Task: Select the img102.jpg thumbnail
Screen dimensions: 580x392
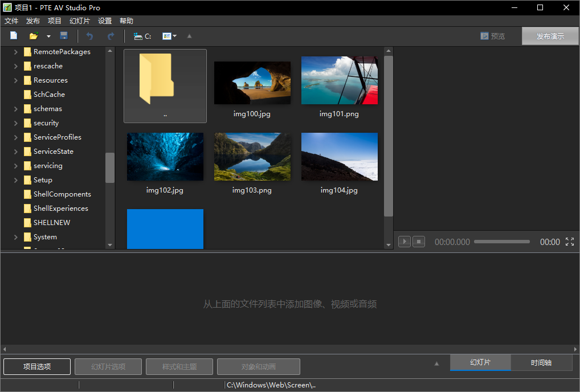Action: tap(165, 156)
